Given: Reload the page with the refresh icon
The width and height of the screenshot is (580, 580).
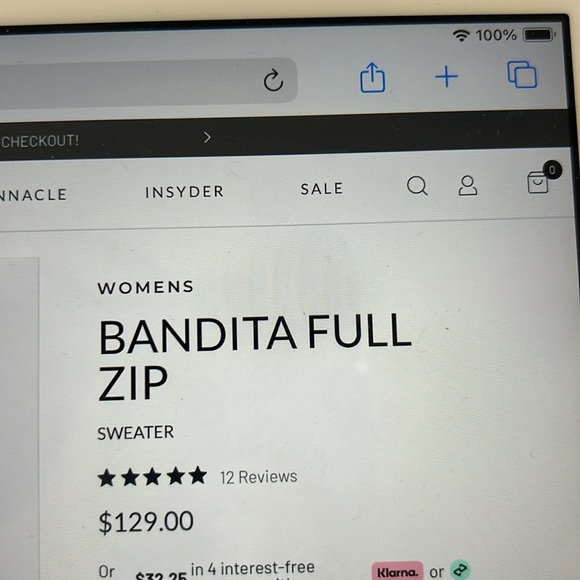Looking at the screenshot, I should [x=273, y=80].
